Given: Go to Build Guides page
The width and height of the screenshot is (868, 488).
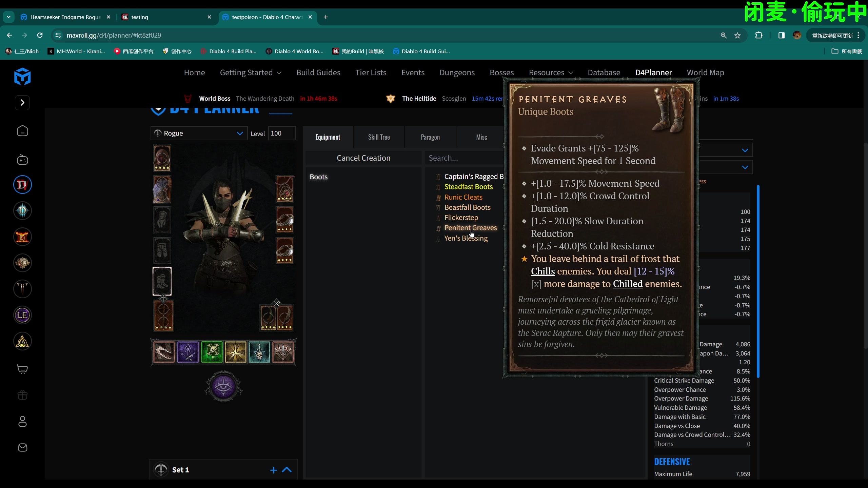Looking at the screenshot, I should [x=318, y=73].
